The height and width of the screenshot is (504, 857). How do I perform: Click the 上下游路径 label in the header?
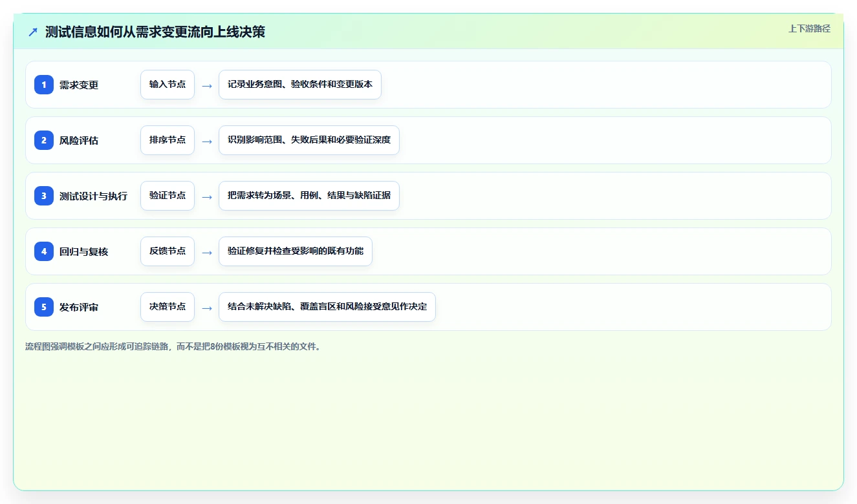pos(809,28)
